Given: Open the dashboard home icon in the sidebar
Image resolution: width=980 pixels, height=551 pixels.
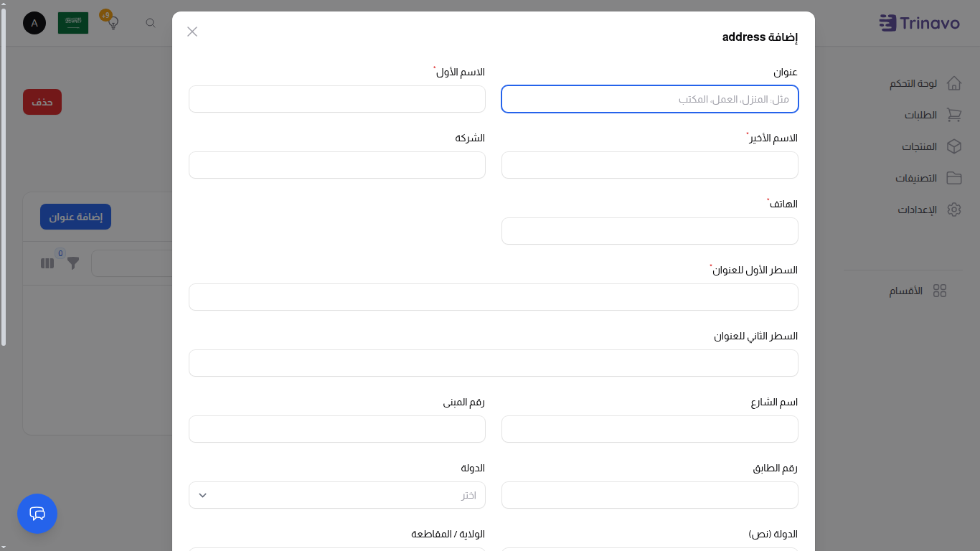Looking at the screenshot, I should [954, 83].
